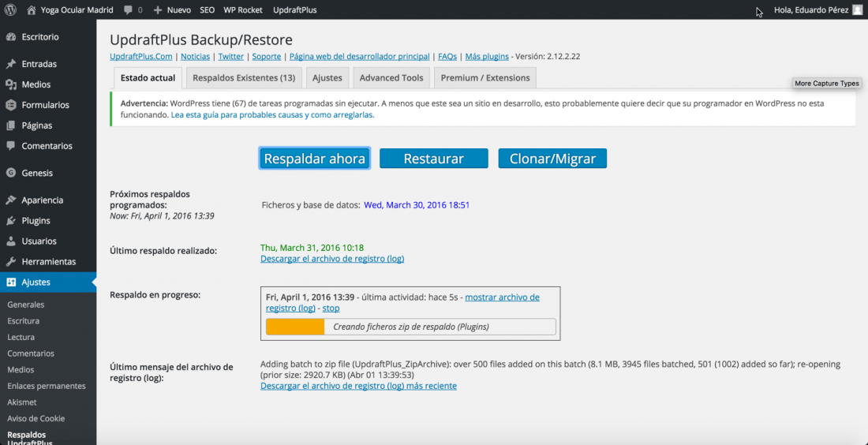
Task: Click the Entradas pushpin icon
Action: click(x=10, y=64)
